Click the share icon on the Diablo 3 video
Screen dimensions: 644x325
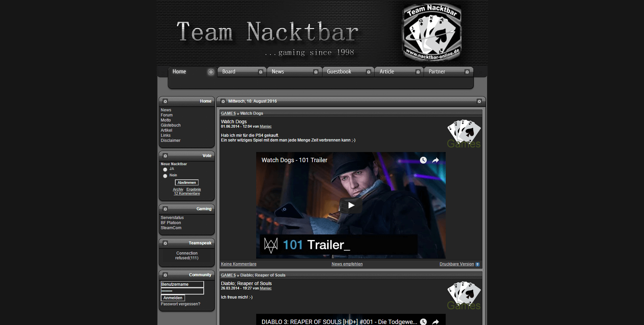pos(436,322)
